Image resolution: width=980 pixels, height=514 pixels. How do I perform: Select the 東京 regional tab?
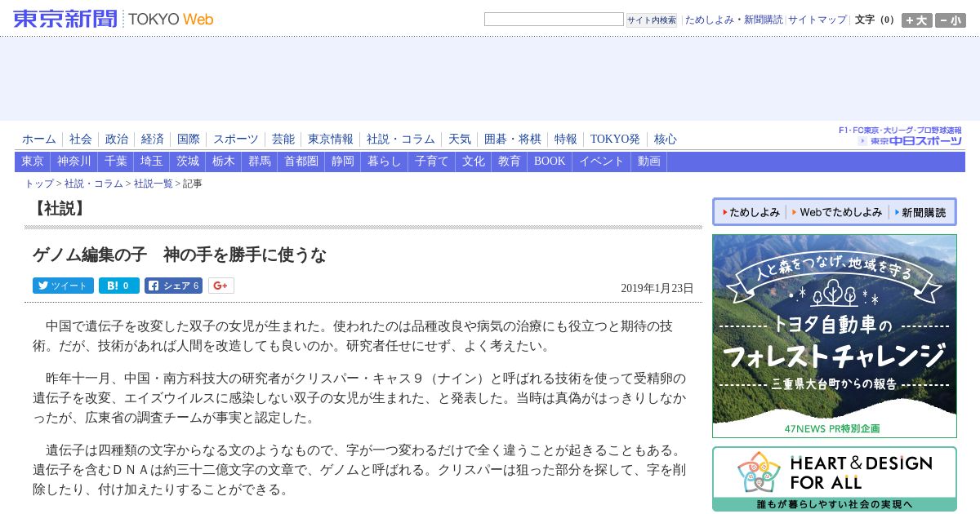click(x=33, y=162)
